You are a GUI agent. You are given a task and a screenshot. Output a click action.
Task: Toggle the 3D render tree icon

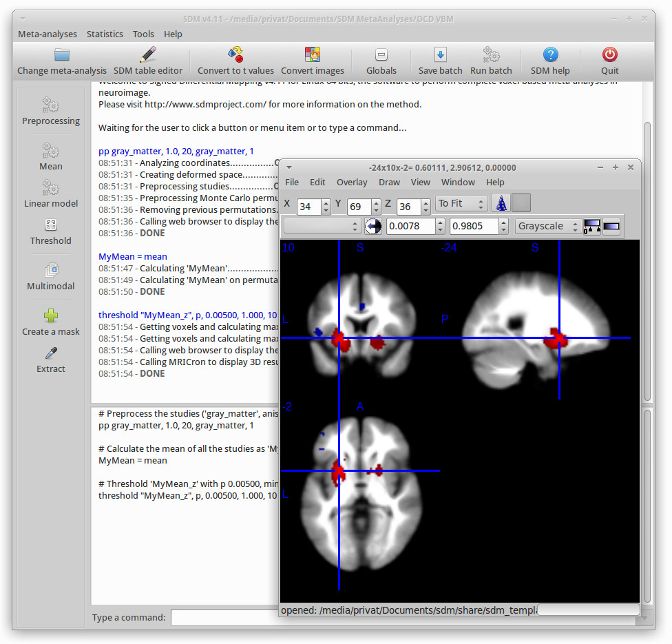tap(501, 202)
